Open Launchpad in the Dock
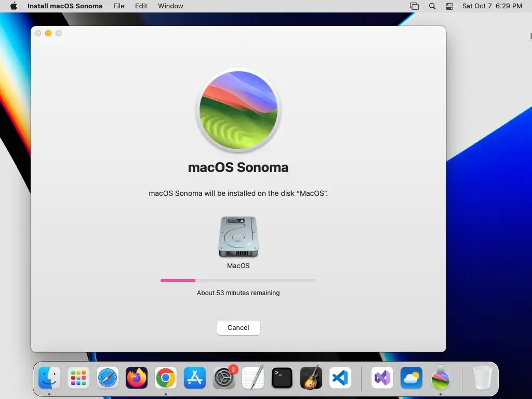Image resolution: width=532 pixels, height=399 pixels. click(78, 378)
